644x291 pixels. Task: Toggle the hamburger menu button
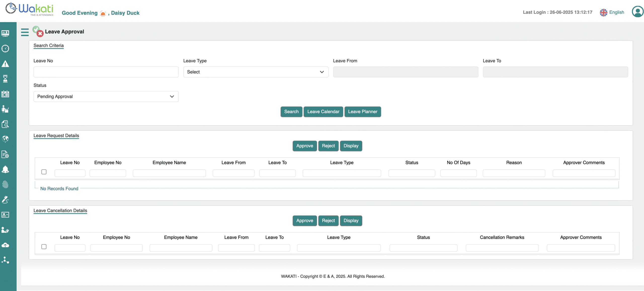(25, 32)
